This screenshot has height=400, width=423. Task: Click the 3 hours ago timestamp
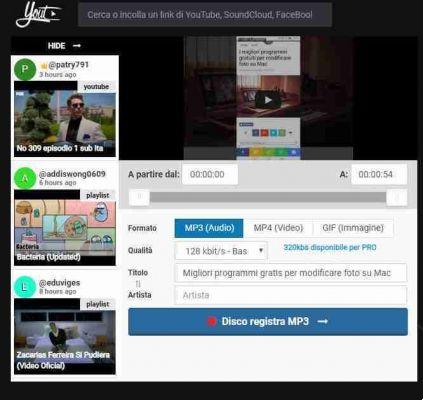pos(58,74)
